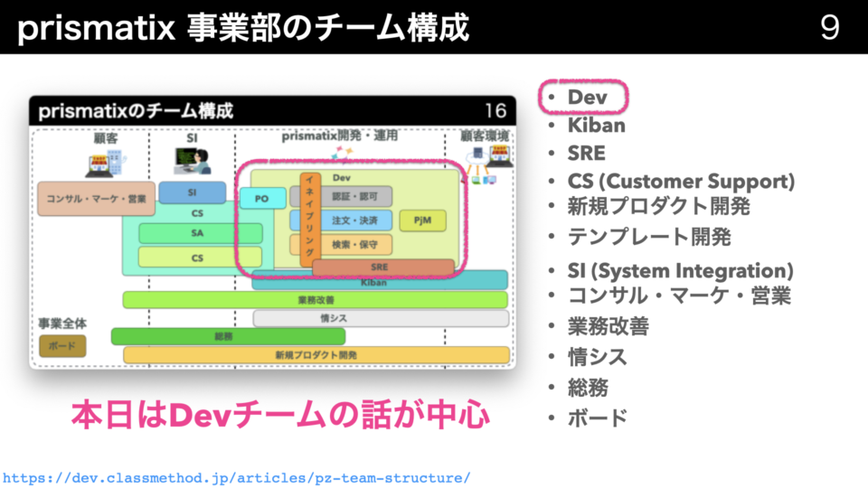Click the blue '注文・決済' box
This screenshot has height=488, width=868.
354,221
